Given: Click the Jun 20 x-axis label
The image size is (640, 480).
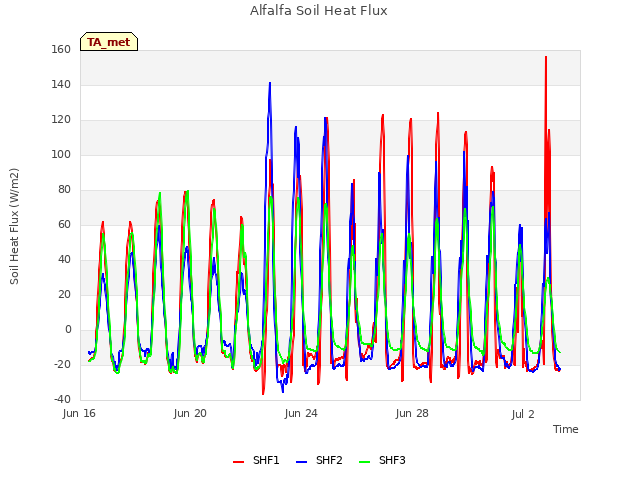Looking at the screenshot, I should click(190, 413).
